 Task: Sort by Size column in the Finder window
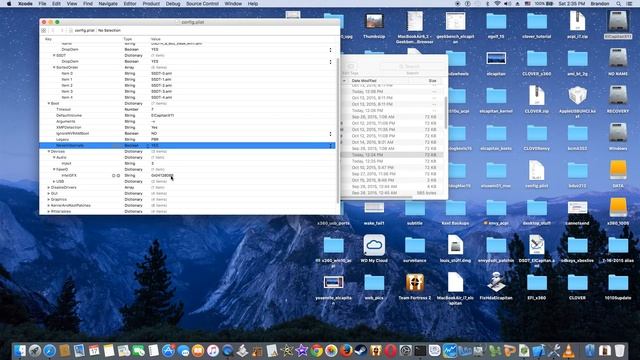(432, 81)
